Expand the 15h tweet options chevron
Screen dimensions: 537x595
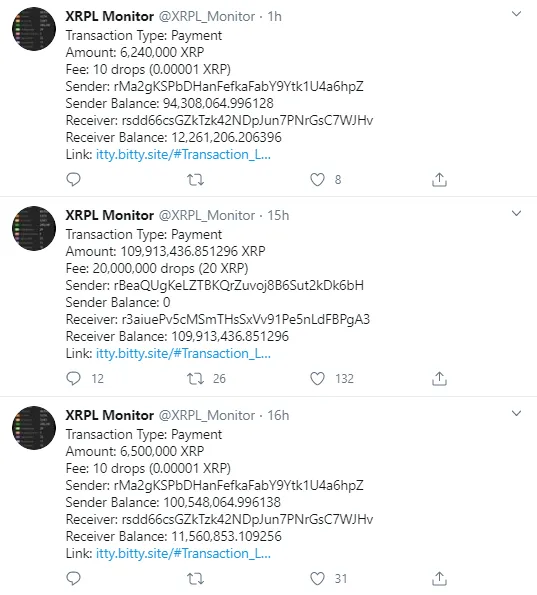pyautogui.click(x=516, y=213)
